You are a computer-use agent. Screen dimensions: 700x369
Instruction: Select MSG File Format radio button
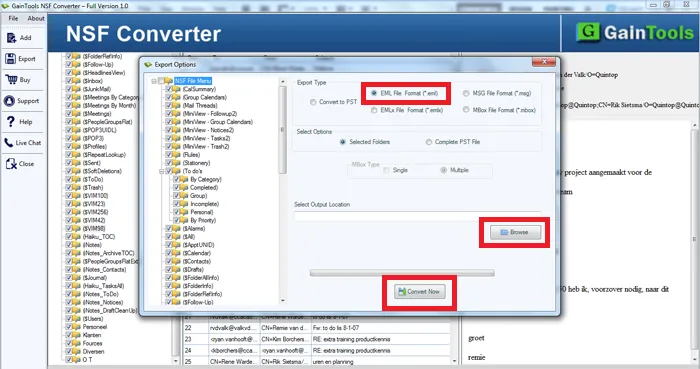coord(466,93)
